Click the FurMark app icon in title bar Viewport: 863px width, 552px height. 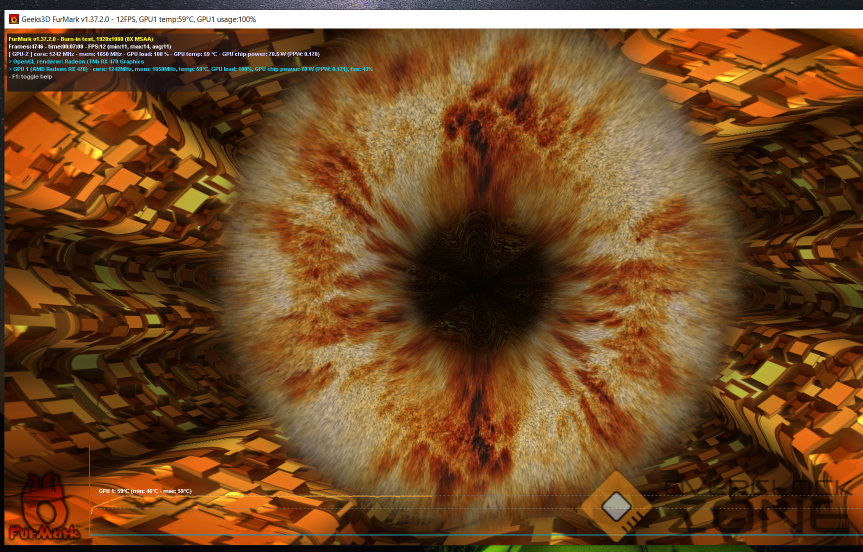[x=13, y=19]
